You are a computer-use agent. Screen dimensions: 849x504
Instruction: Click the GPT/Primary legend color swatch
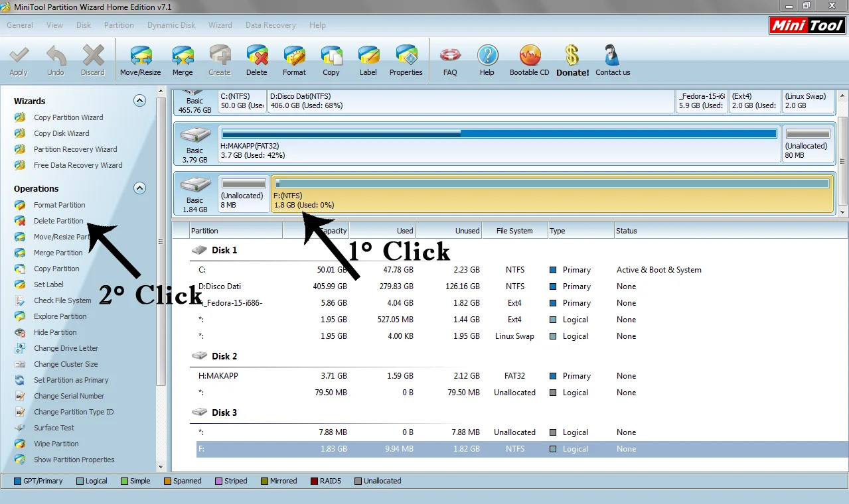tap(17, 481)
